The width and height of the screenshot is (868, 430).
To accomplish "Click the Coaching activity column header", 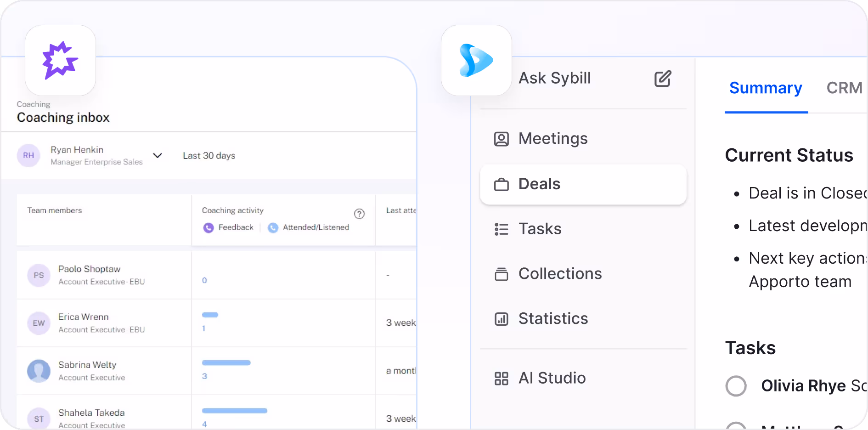I will point(233,210).
